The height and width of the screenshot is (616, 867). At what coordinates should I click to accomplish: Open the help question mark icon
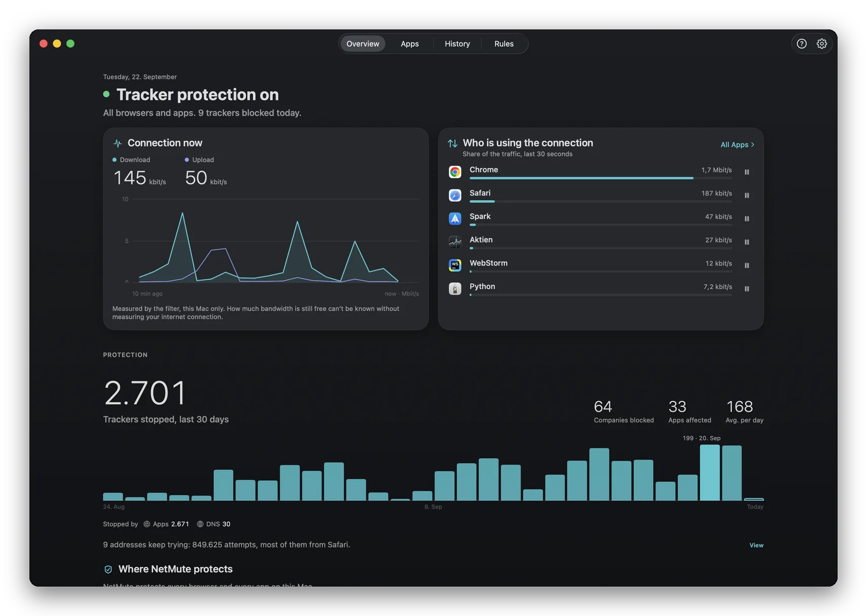click(x=802, y=44)
